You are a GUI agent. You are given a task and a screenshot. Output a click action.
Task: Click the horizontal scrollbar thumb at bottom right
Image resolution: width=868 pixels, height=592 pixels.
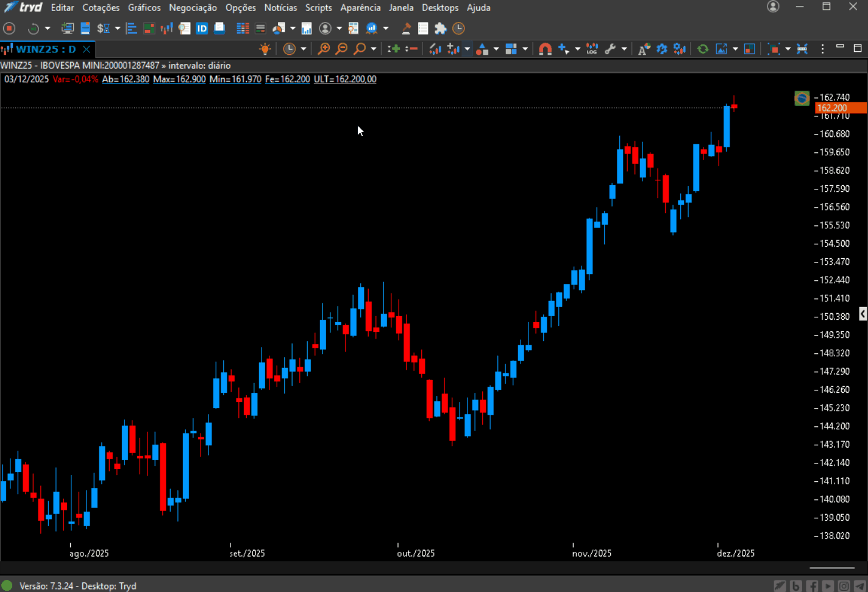[832, 568]
